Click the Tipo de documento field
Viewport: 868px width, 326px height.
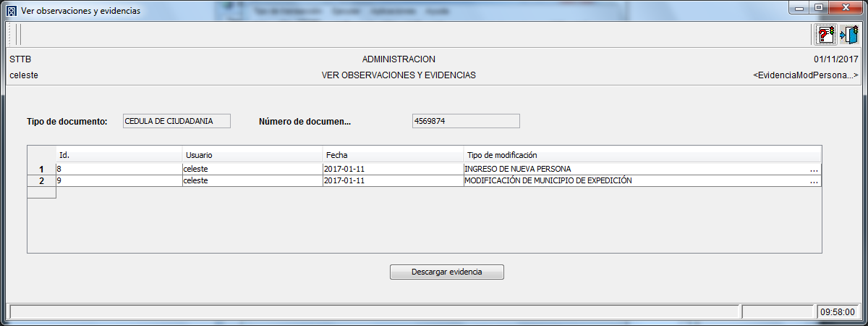[176, 122]
